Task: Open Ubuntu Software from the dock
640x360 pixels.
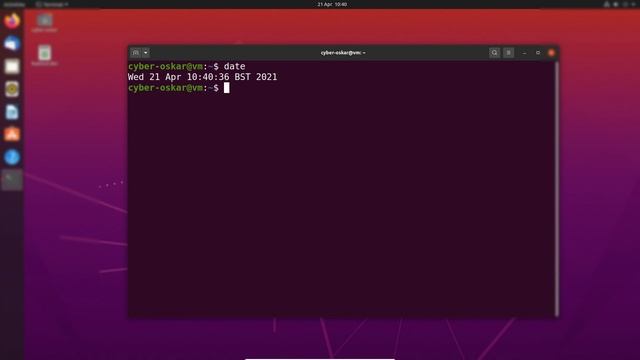Action: pyautogui.click(x=12, y=134)
